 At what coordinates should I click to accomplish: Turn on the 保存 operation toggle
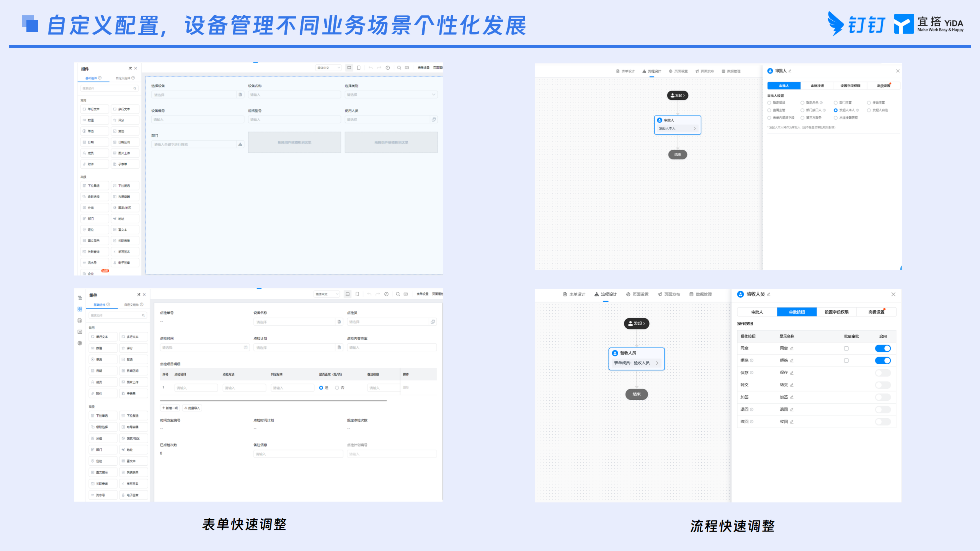(883, 373)
